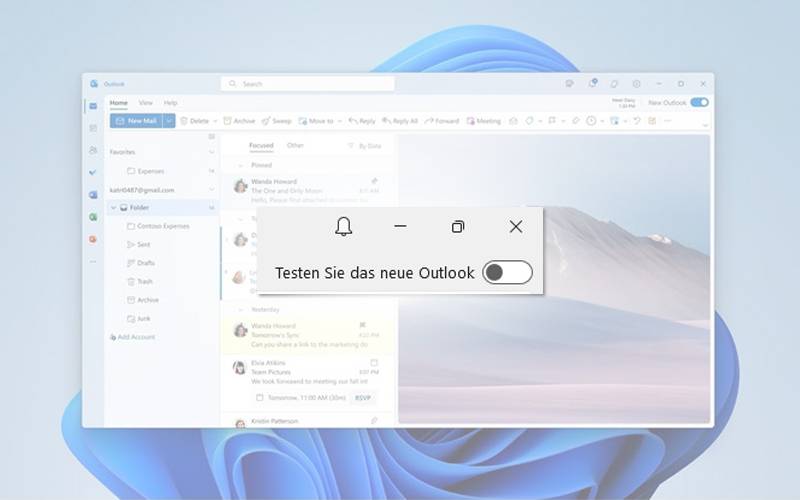Open the New Mail dropdown arrow
Image resolution: width=800 pixels, height=500 pixels.
(169, 121)
